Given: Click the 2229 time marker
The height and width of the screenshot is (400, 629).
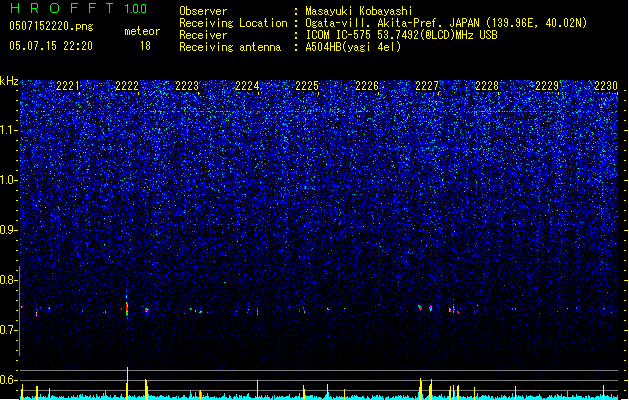Looking at the screenshot, I should pos(547,86).
